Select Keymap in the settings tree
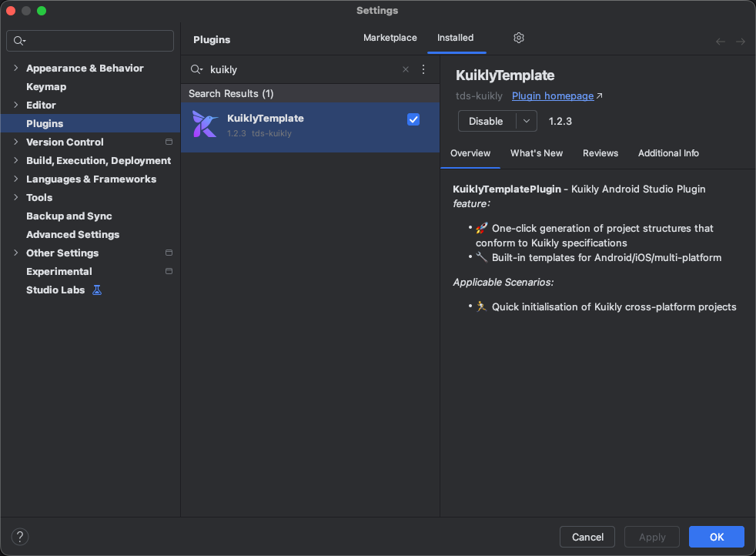756x556 pixels. pyautogui.click(x=46, y=87)
